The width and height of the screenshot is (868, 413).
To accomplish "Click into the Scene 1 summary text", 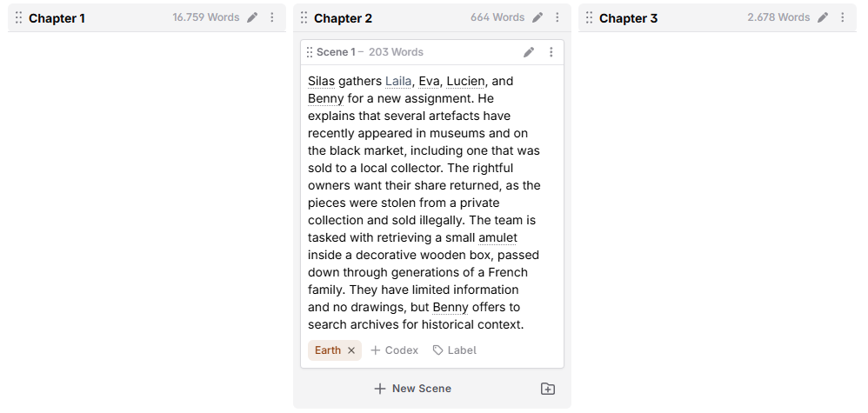I will click(x=424, y=203).
